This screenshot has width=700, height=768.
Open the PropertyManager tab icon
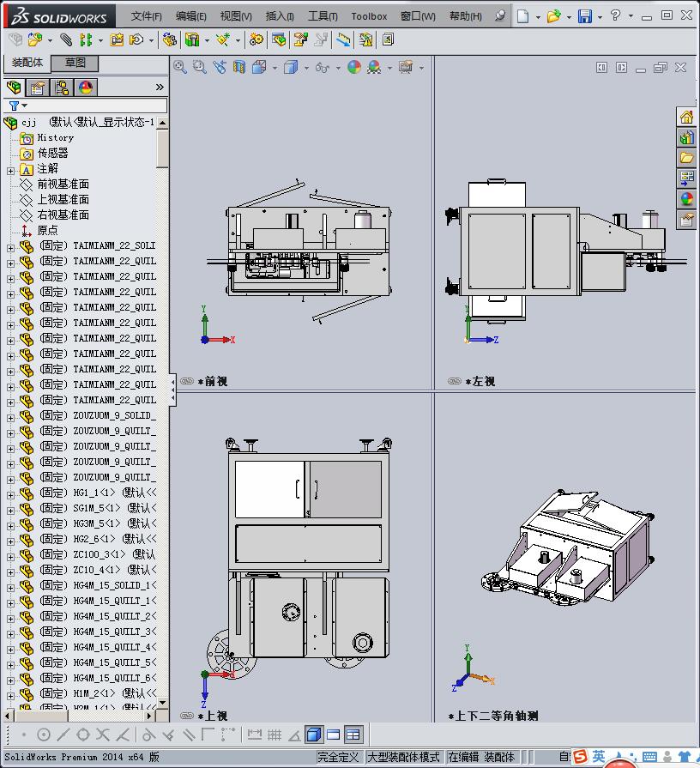point(37,88)
